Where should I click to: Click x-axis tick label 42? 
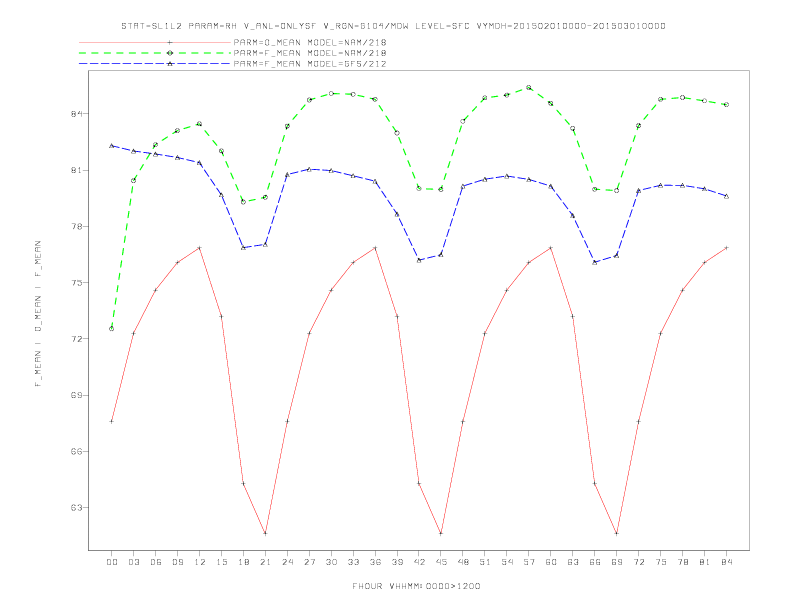(419, 562)
